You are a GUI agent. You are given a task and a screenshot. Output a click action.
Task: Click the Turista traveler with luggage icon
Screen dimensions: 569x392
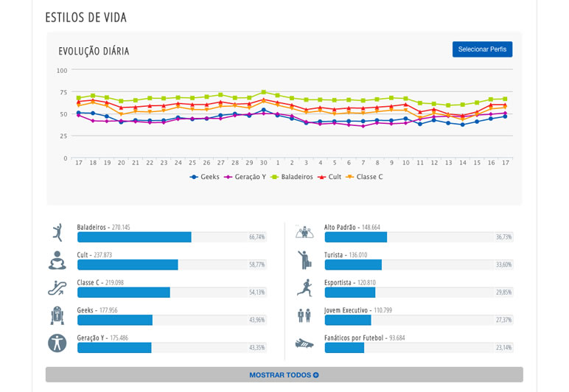click(304, 260)
